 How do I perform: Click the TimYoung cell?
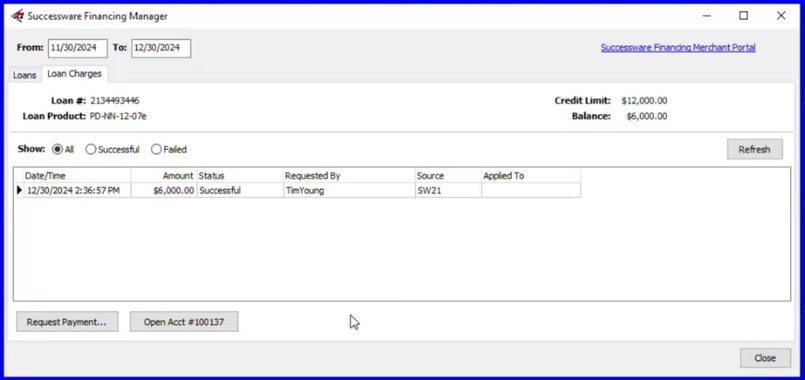[349, 191]
